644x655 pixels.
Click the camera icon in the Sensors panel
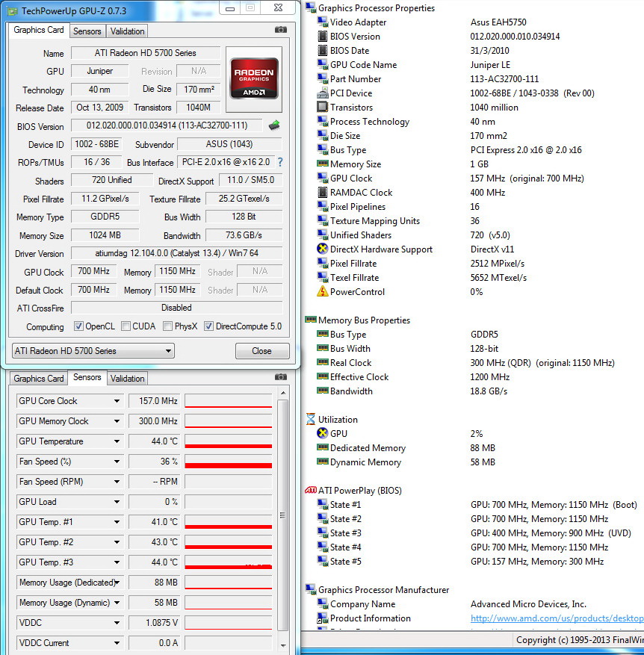click(x=280, y=376)
